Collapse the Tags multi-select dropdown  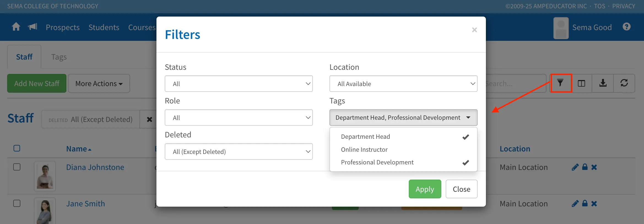(403, 118)
